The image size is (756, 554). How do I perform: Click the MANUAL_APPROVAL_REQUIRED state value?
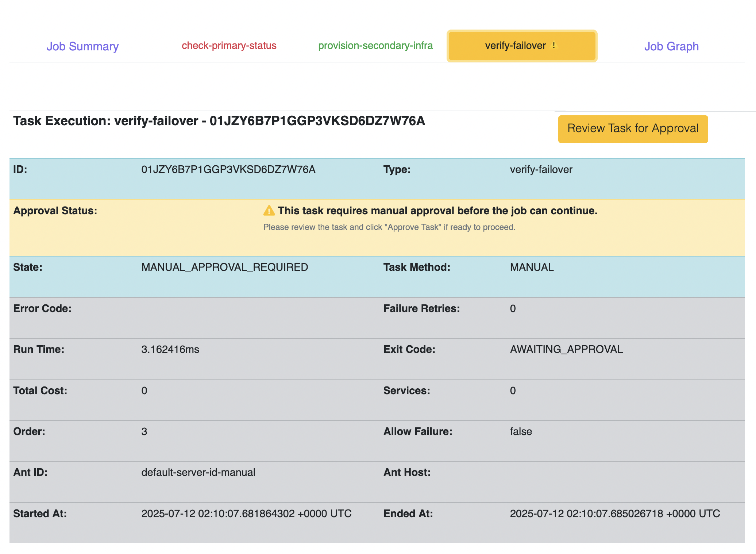click(x=224, y=268)
